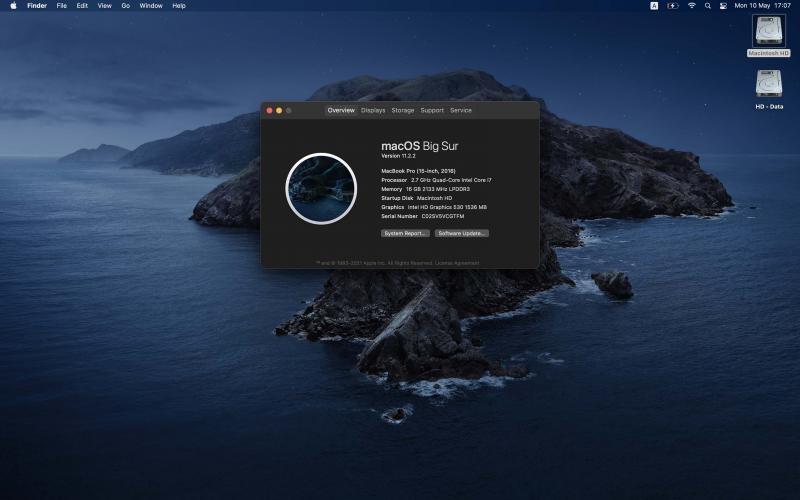
Task: Open the Wi-Fi status menu
Action: 692,6
